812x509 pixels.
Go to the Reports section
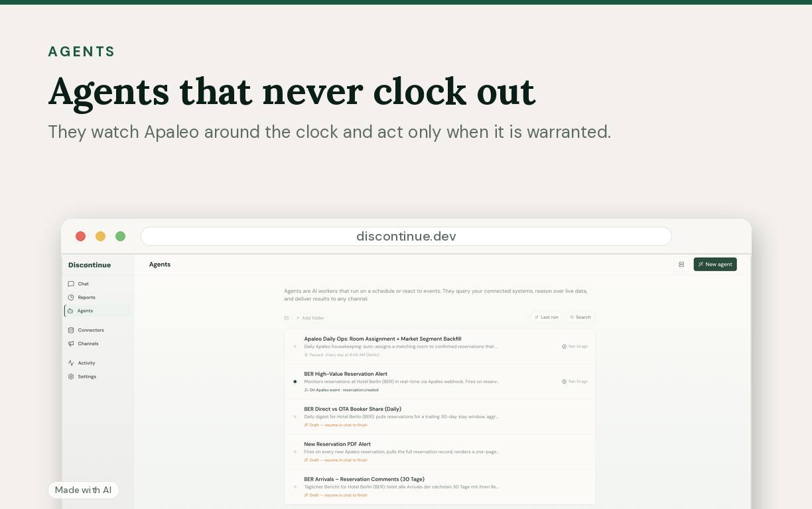98,298
